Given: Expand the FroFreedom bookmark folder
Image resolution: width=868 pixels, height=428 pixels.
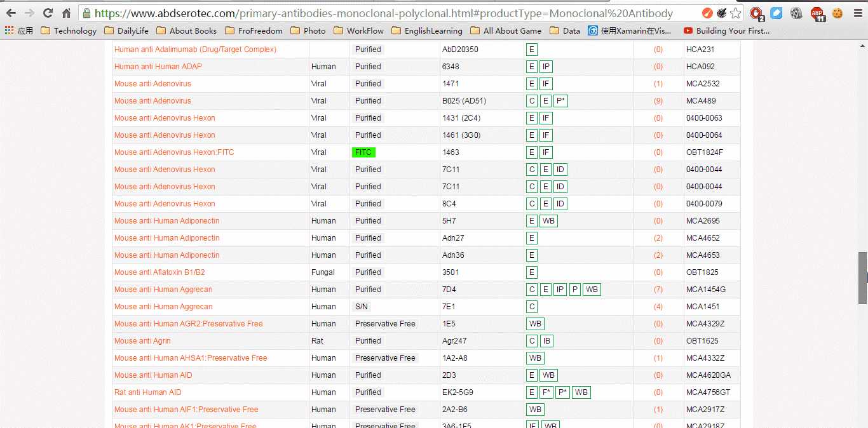Looking at the screenshot, I should [x=254, y=30].
